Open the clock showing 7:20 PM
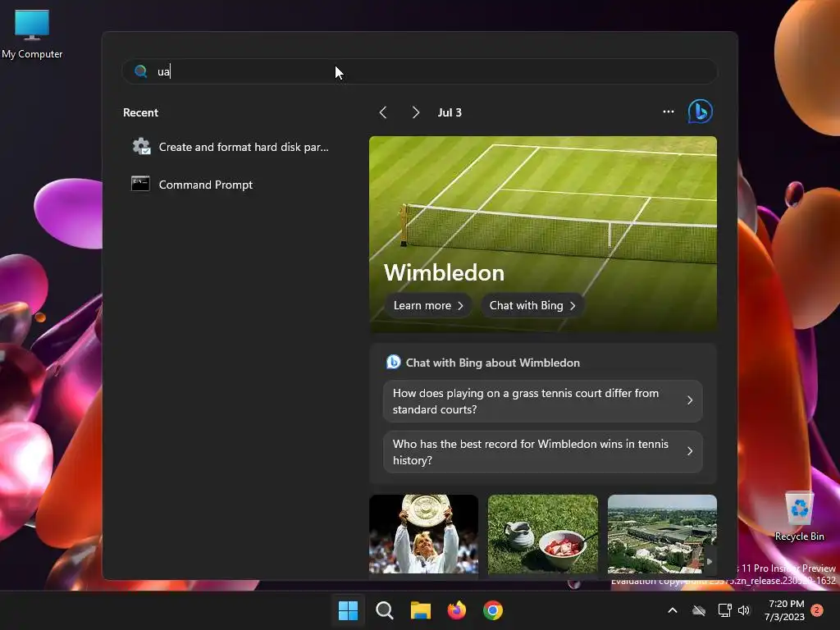The image size is (840, 630). [x=785, y=610]
